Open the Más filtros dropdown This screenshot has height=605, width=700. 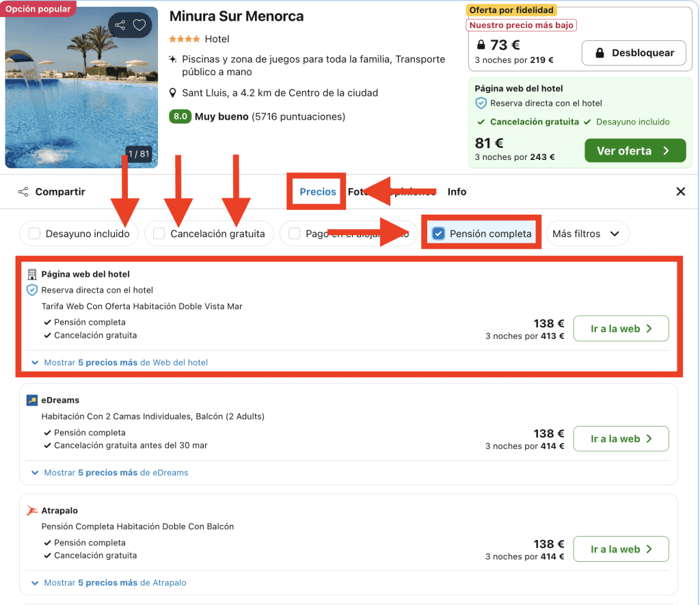click(x=586, y=234)
